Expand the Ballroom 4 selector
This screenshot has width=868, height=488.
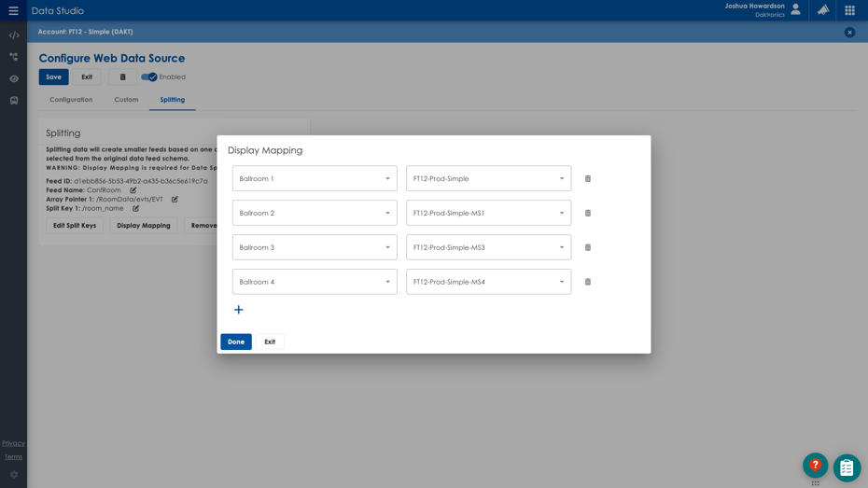(315, 282)
